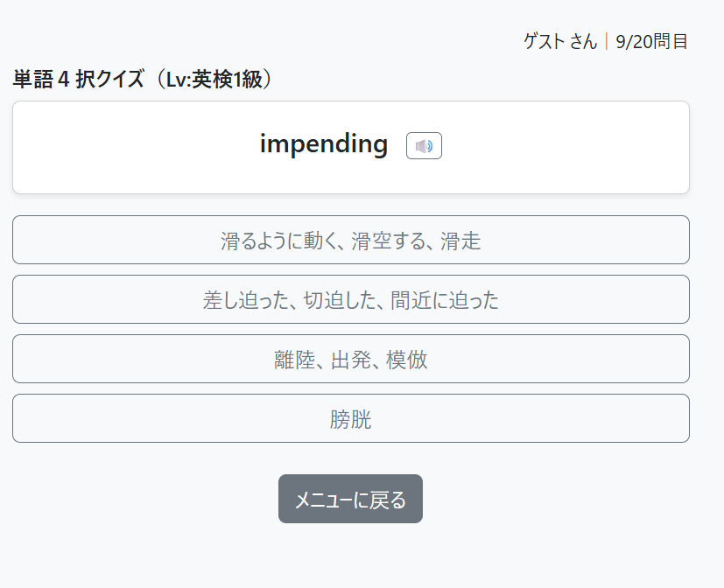Screen dimensions: 724x588
Task: Select the answer 滑るように動く、滑空する、滑走
Action: click(351, 240)
